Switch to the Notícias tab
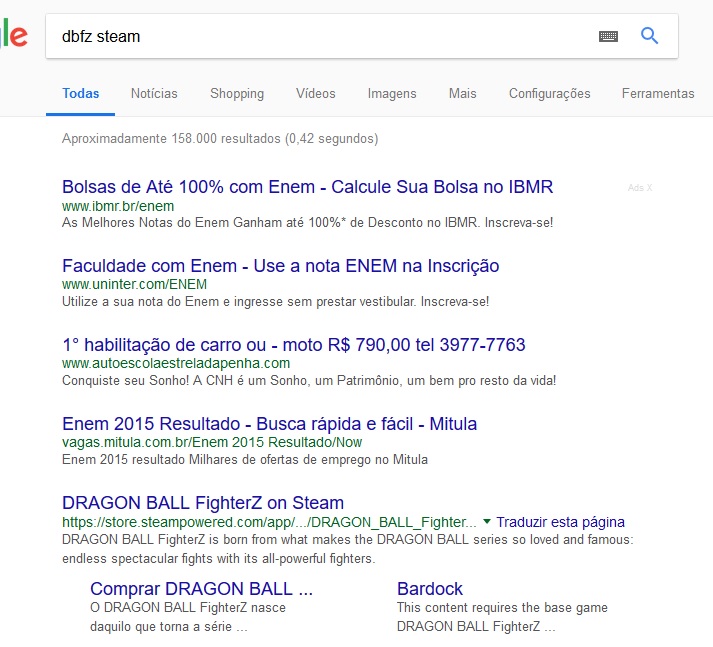 click(154, 94)
